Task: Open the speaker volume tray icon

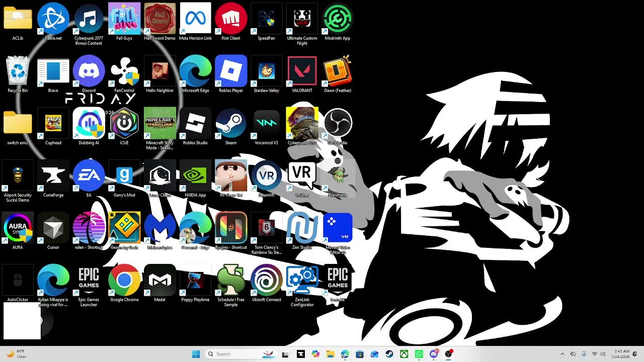Action: [x=603, y=354]
